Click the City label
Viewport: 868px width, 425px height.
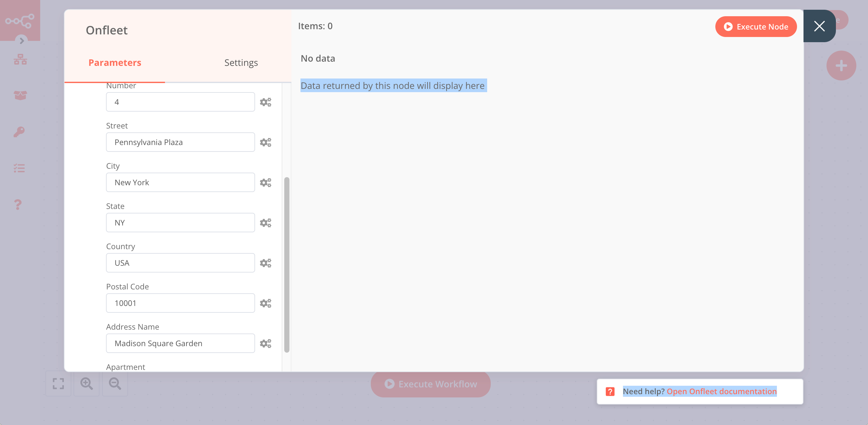pyautogui.click(x=112, y=166)
